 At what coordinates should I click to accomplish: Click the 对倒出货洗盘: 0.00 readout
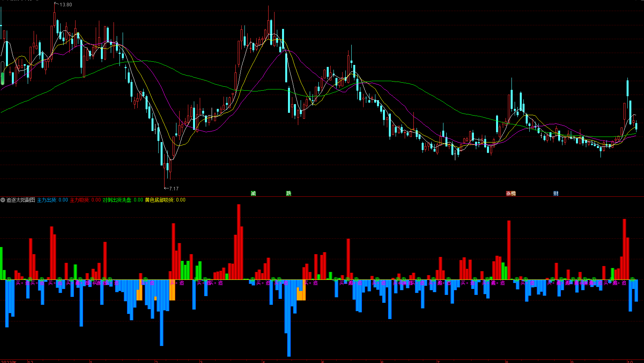coord(123,200)
